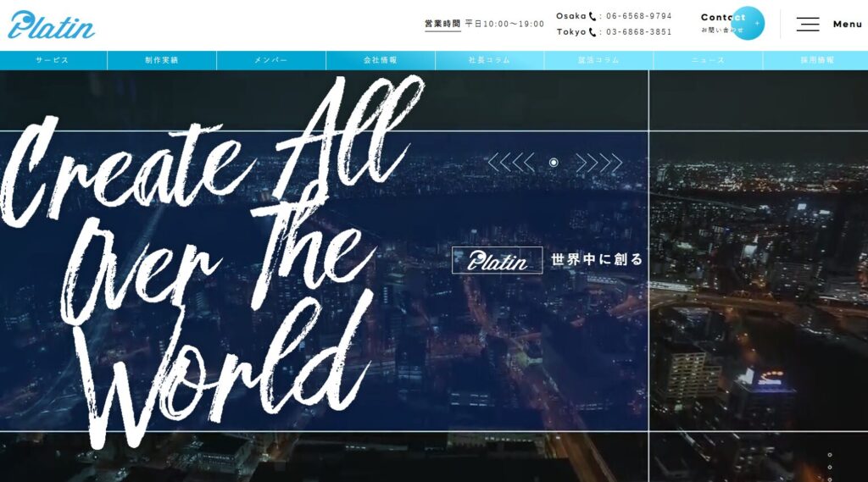Click the Platin logo in header
This screenshot has height=482, width=868.
pyautogui.click(x=52, y=25)
